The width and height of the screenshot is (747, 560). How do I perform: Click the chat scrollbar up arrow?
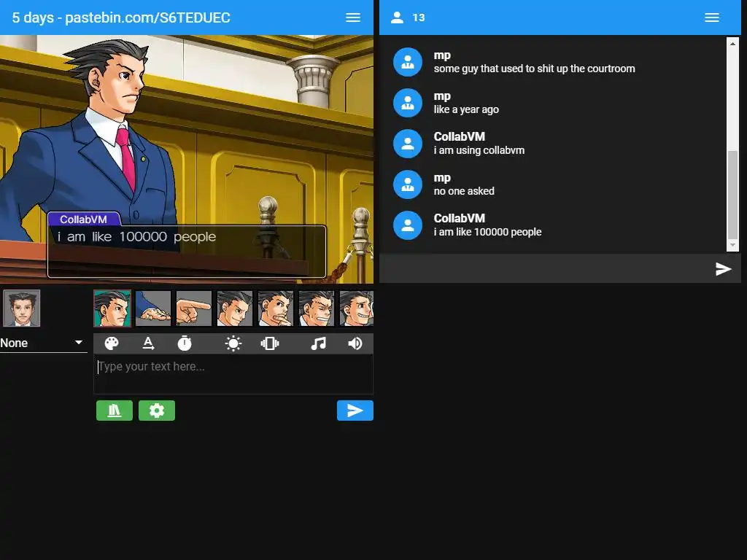click(x=732, y=43)
